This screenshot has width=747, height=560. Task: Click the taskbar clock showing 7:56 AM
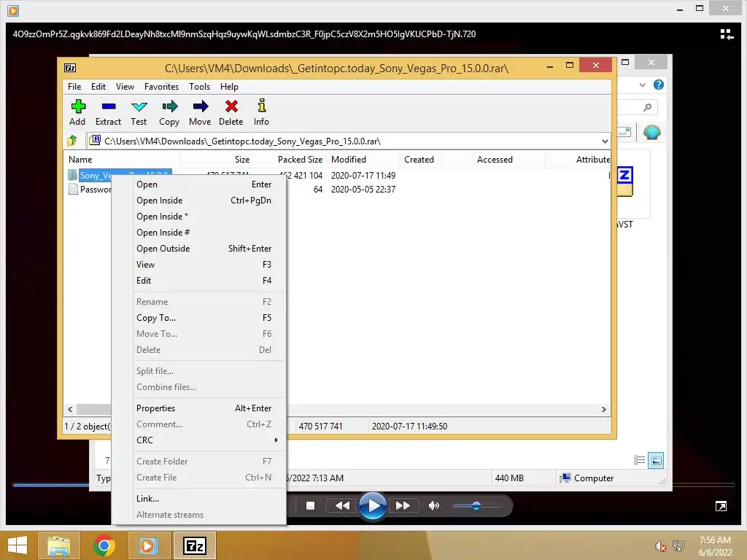[715, 546]
